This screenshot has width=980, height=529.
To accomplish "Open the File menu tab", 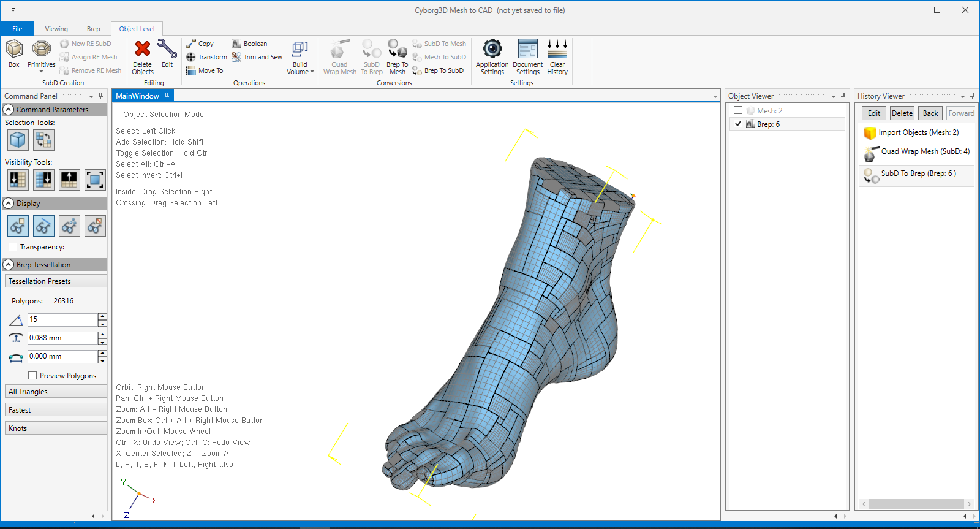I will pos(17,29).
